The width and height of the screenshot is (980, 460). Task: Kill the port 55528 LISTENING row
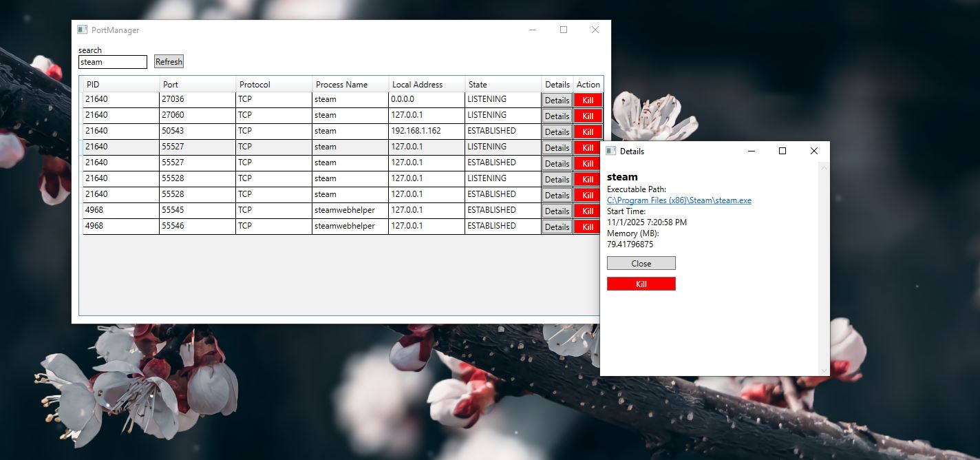pos(588,179)
